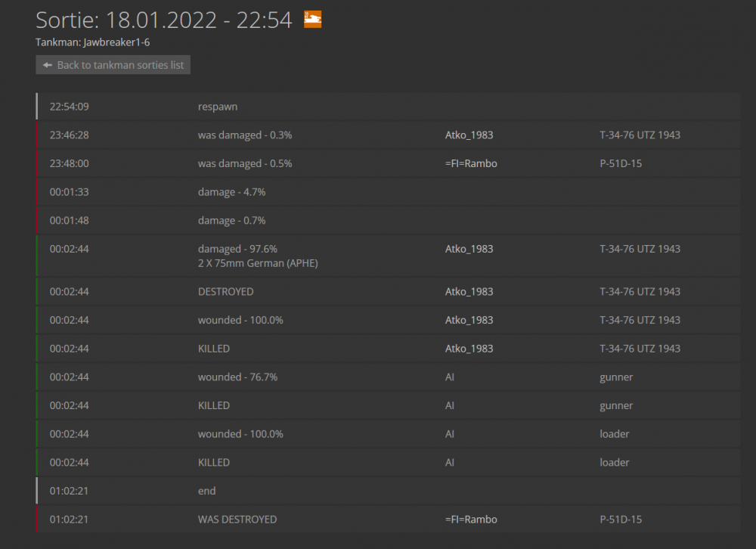Click the 23:48:00 timestamp entry
The image size is (756, 549).
[69, 163]
